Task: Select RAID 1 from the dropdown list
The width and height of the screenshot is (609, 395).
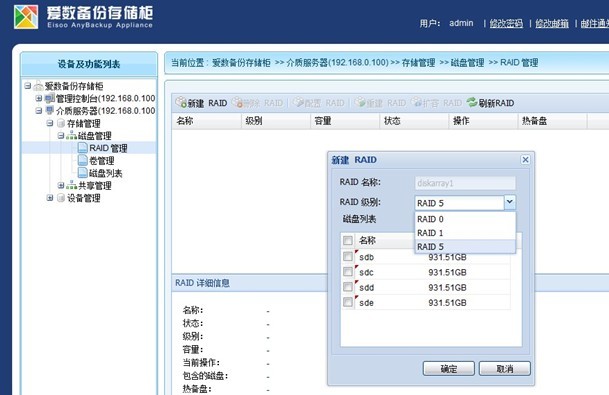Action: click(x=465, y=233)
